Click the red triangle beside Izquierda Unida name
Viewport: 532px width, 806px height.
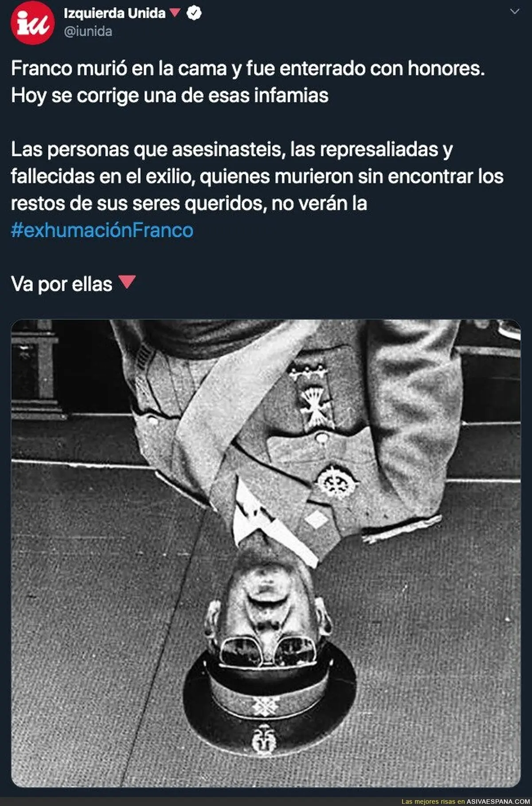[x=176, y=12]
